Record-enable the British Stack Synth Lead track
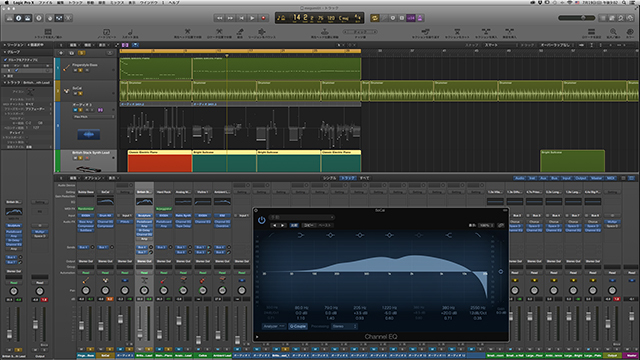 pos(87,158)
